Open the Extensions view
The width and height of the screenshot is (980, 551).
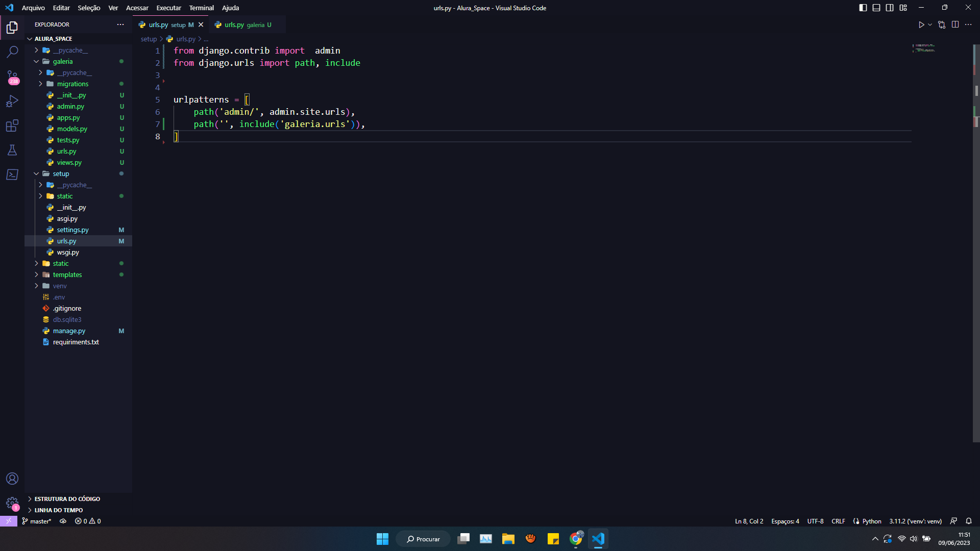pyautogui.click(x=12, y=126)
